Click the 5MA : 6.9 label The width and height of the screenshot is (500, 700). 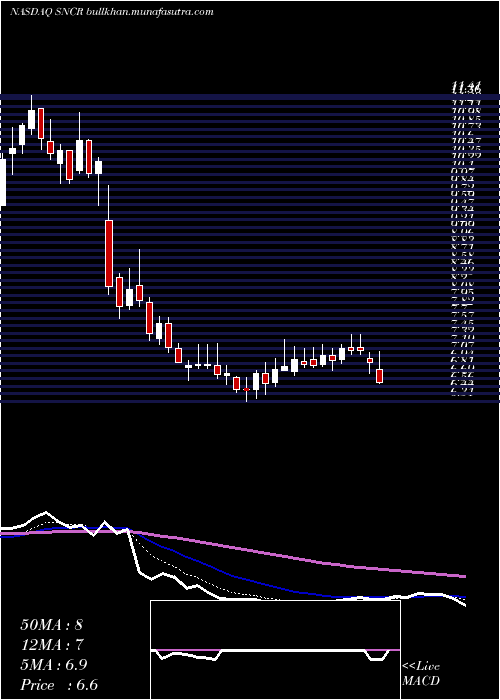coord(54,665)
